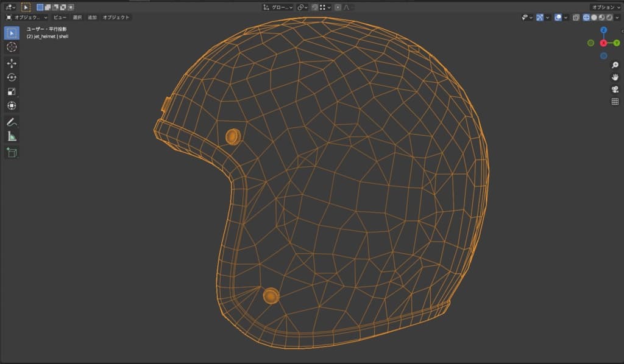Image resolution: width=624 pixels, height=364 pixels.
Task: Select the Annotate pencil tool
Action: [12, 122]
